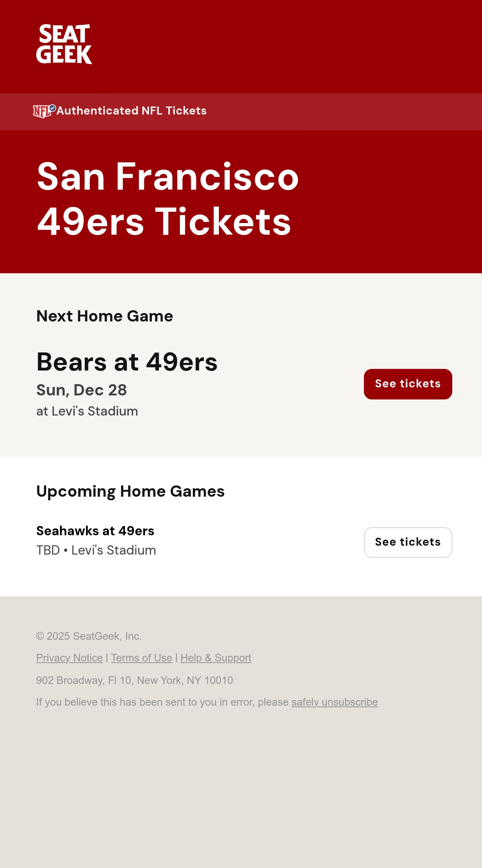Click the 902 Broadway address line
The width and height of the screenshot is (482, 868).
tap(135, 680)
